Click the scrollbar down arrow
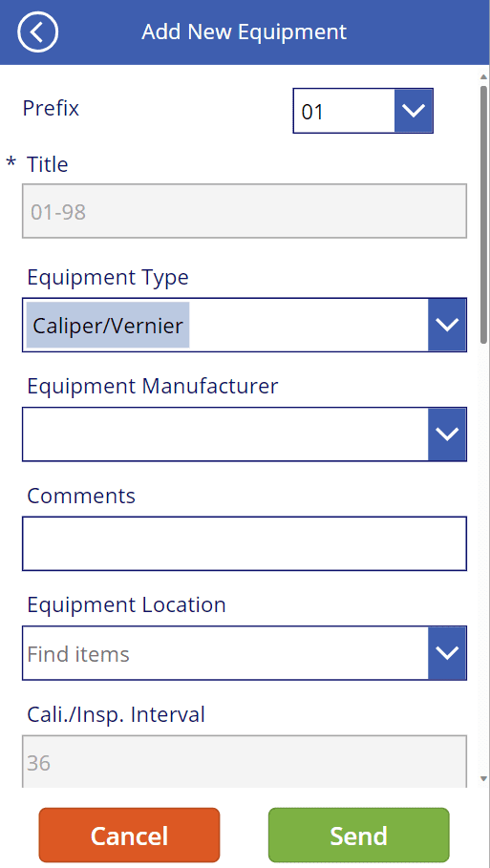This screenshot has width=490, height=868. 483,778
